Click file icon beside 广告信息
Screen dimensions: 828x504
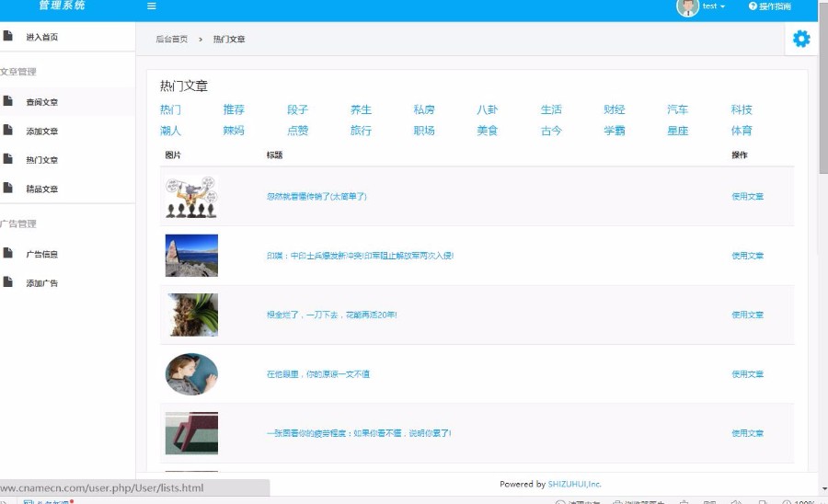pyautogui.click(x=7, y=253)
